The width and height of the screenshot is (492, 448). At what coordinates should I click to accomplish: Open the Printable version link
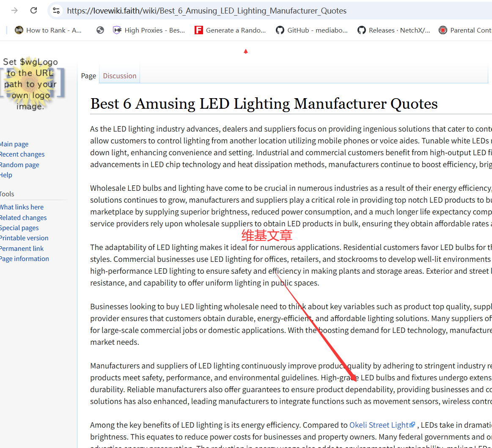coord(24,238)
